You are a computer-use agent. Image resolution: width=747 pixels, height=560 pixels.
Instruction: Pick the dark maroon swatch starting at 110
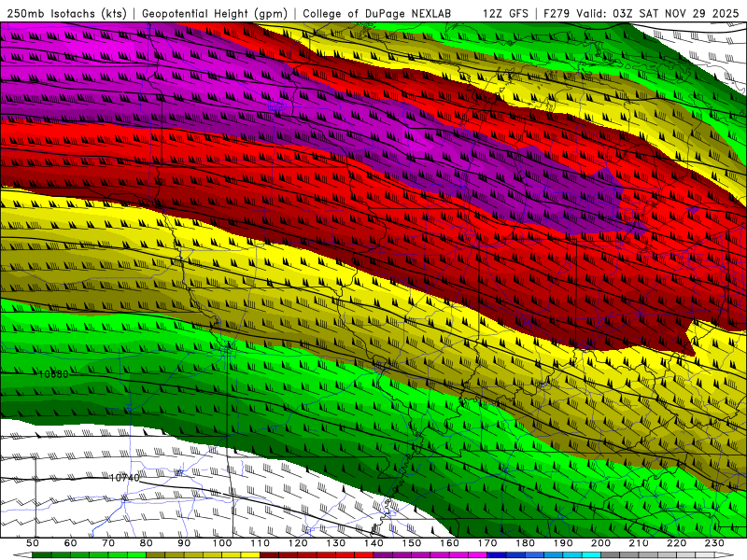(269, 555)
